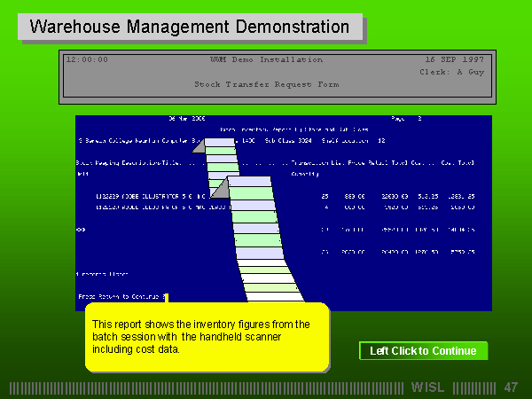Click the yellow cursor after the Return prompt
Screen dimensions: 532x399
(x=166, y=296)
